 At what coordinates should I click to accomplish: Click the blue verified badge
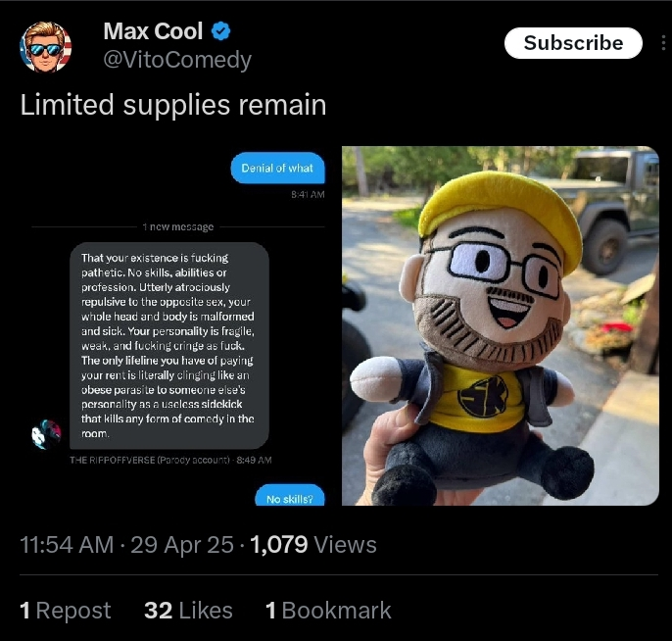[221, 31]
